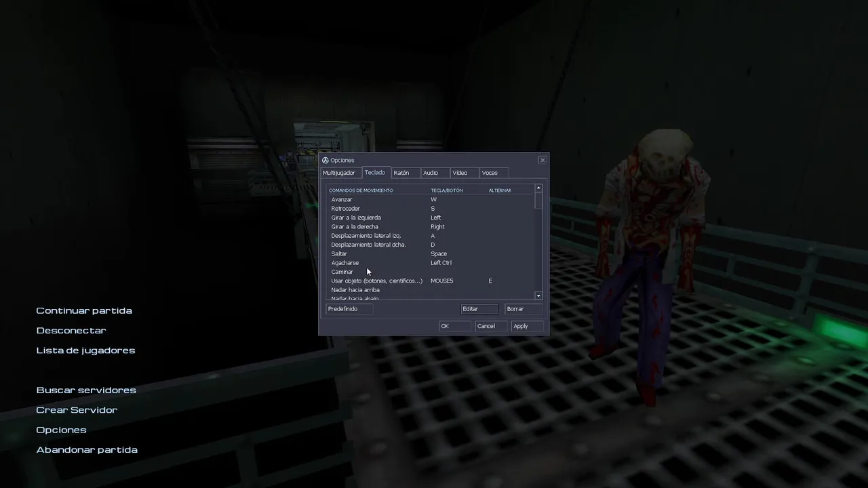The height and width of the screenshot is (488, 868).
Task: Select the Agacharse binding row
Action: point(431,263)
